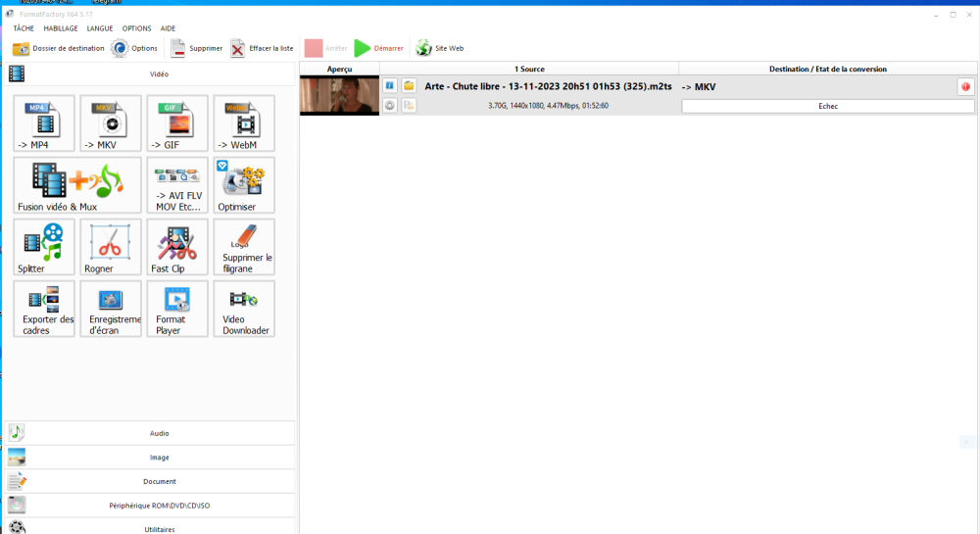Choose the -> WebM conversion icon
Screen dimensions: 980x534
coord(244,123)
